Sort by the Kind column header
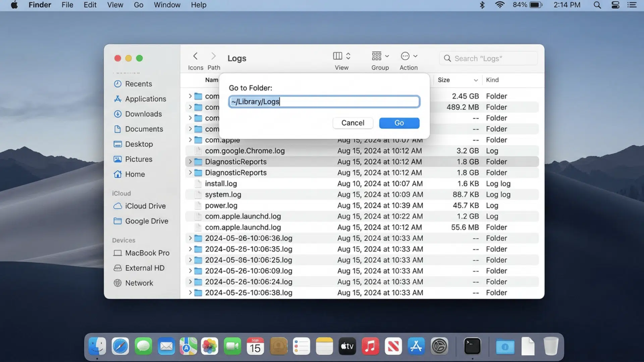 tap(492, 80)
